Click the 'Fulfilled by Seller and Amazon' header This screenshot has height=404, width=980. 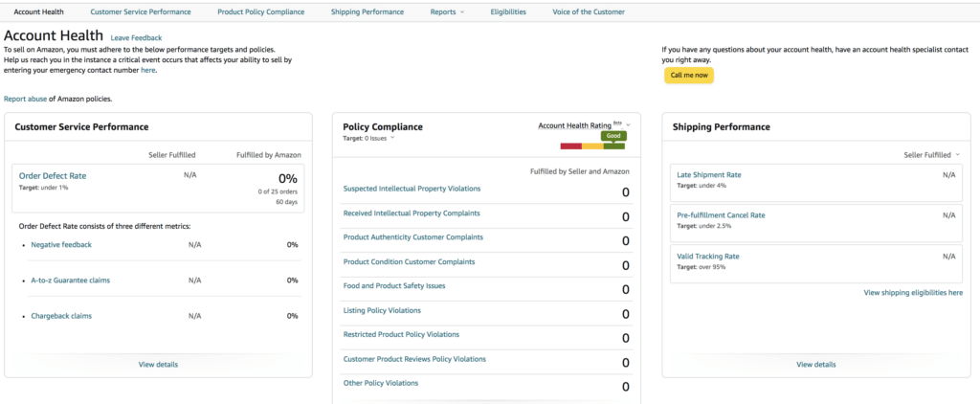579,170
